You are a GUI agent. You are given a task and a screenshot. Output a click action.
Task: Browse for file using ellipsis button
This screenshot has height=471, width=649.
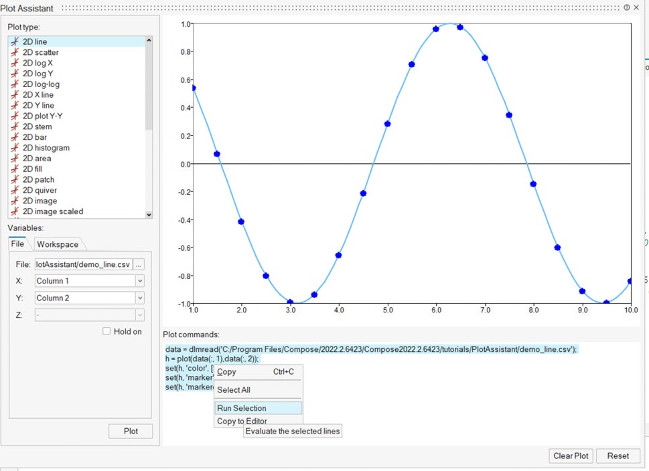pos(140,264)
